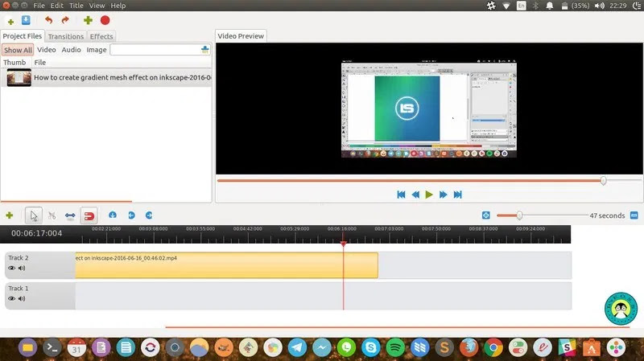Screen dimensions: 644x361
Task: Jump to the previous marker
Action: (131, 215)
